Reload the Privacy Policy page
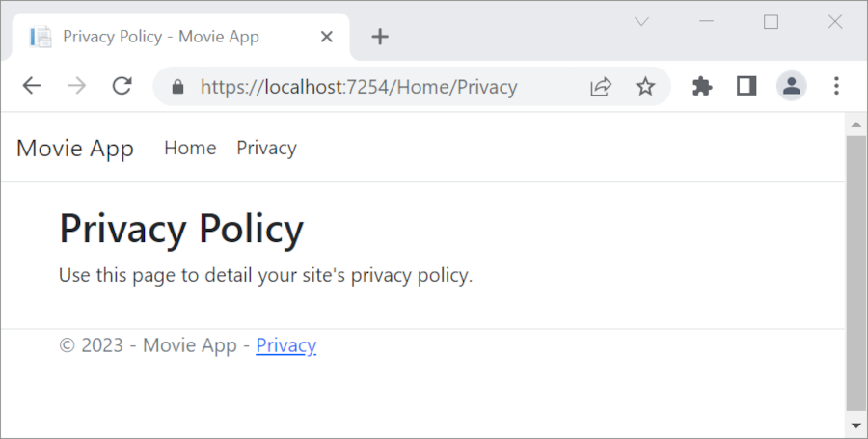This screenshot has width=868, height=439. tap(122, 86)
